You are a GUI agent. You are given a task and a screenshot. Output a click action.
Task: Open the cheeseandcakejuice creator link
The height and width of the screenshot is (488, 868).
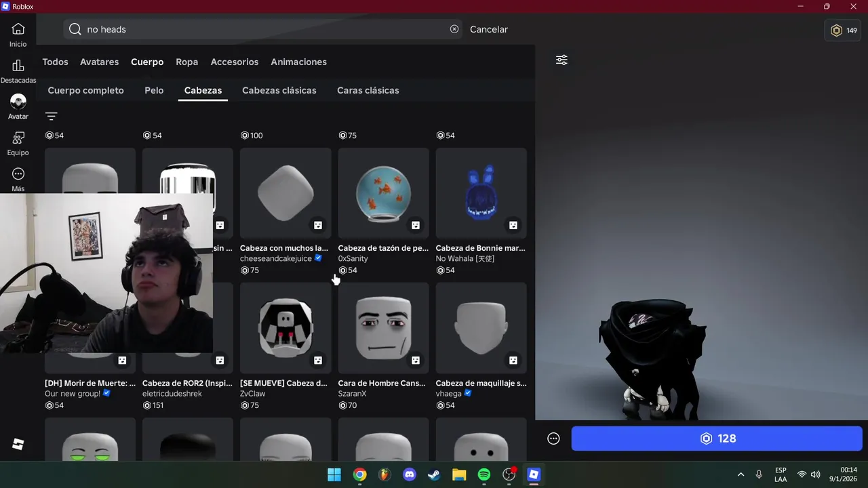276,259
